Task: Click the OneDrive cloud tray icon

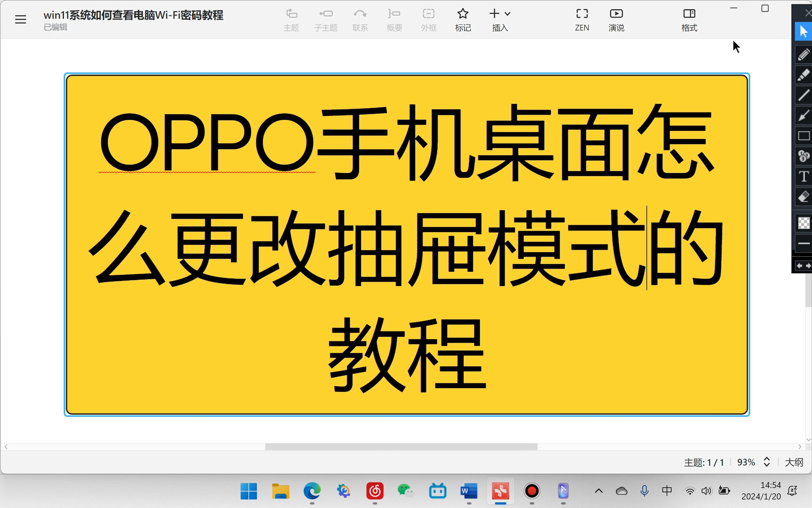Action: pos(622,491)
